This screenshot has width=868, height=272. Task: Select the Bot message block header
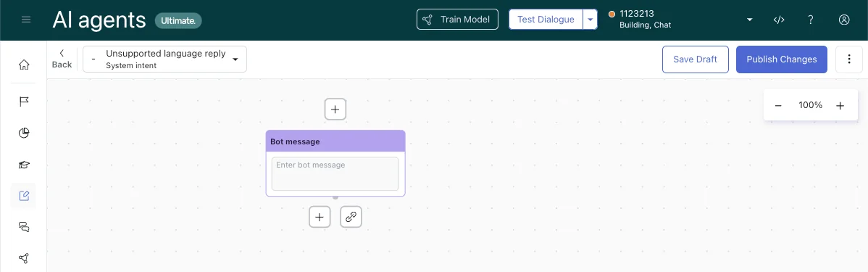tap(335, 141)
